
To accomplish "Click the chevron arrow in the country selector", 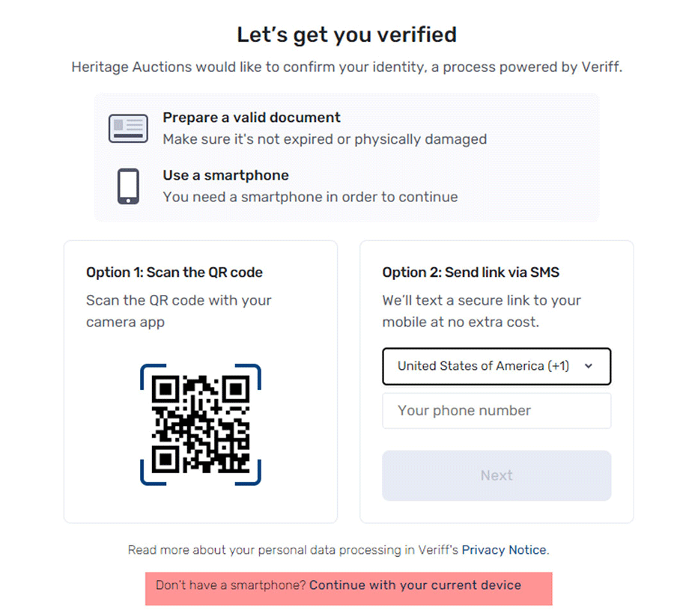I will 589,366.
